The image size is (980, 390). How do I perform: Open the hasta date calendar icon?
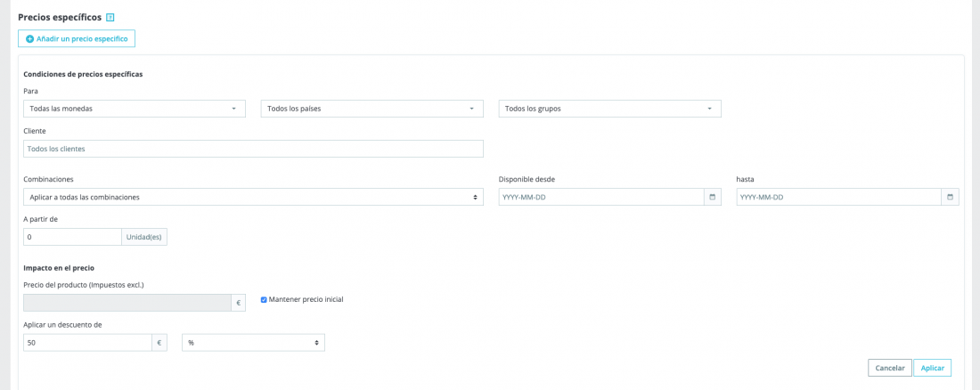pos(950,197)
